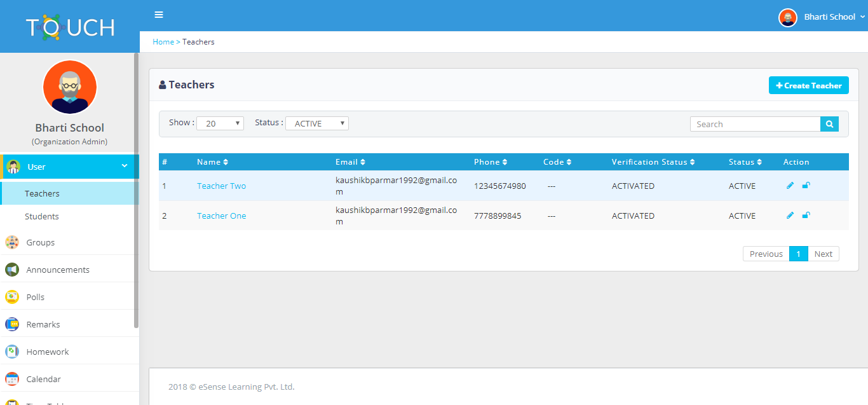Open Homework from sidebar menu

coord(47,352)
